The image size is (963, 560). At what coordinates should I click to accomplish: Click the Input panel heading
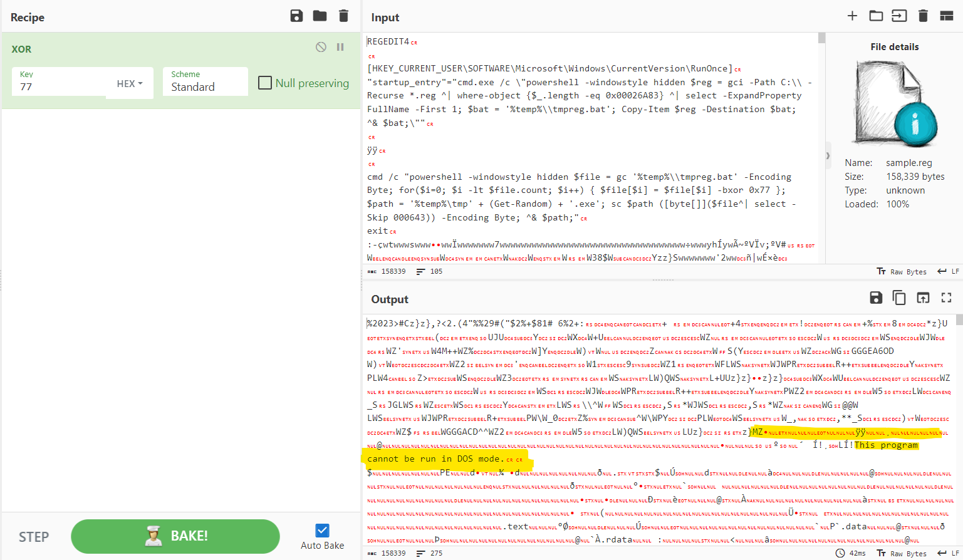coord(385,18)
